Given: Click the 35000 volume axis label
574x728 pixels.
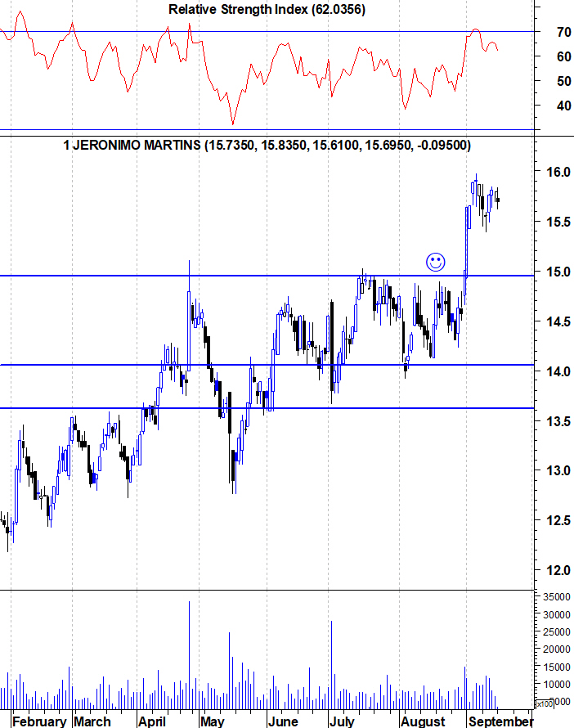Looking at the screenshot, I should point(556,596).
